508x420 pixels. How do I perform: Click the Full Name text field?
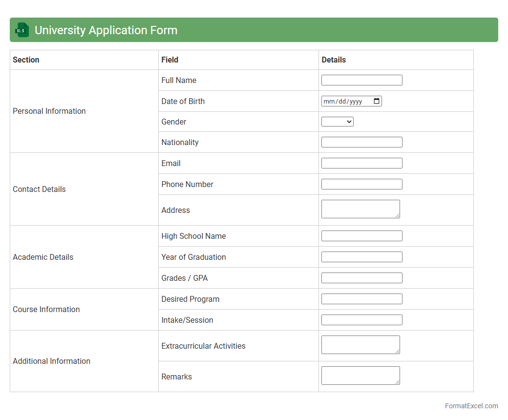(x=361, y=80)
